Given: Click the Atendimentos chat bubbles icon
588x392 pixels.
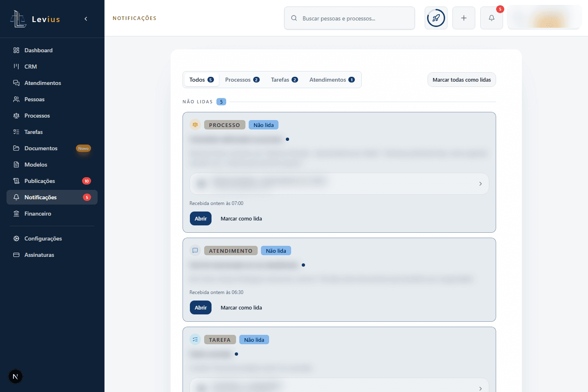Looking at the screenshot, I should (x=16, y=83).
